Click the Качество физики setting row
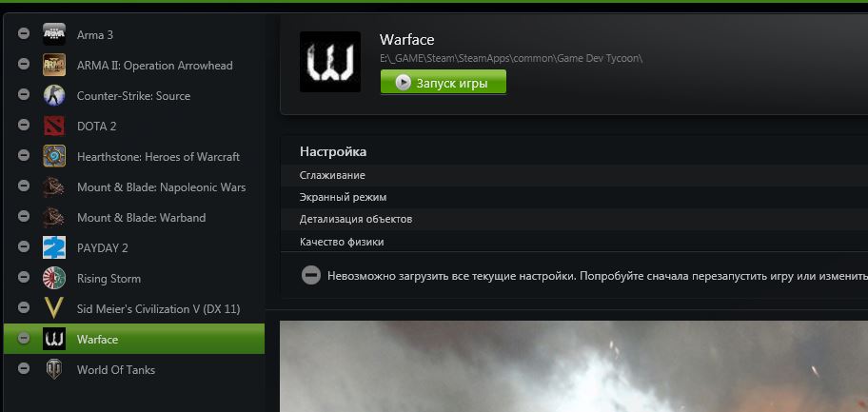The width and height of the screenshot is (868, 412). click(574, 242)
